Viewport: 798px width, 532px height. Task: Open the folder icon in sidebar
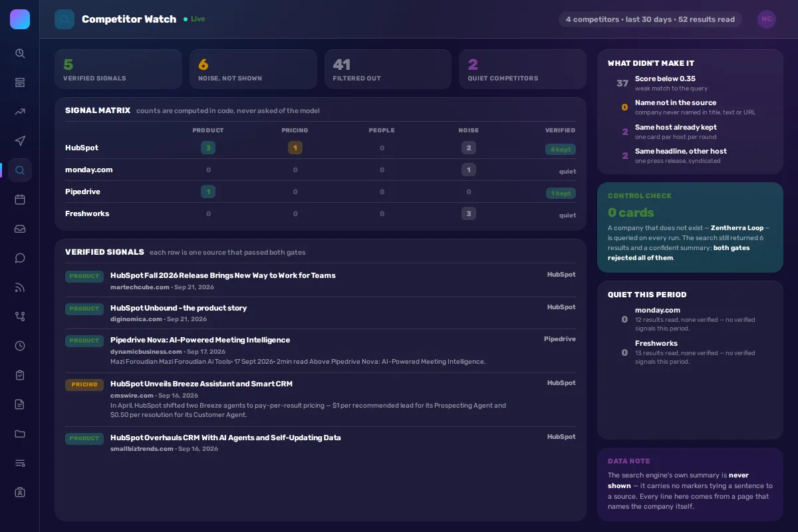click(20, 434)
